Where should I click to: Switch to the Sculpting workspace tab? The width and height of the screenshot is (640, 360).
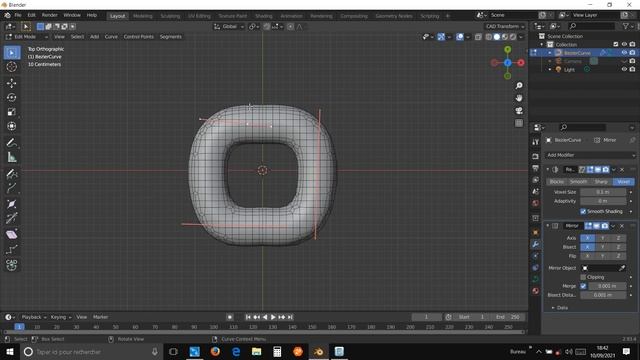point(170,16)
